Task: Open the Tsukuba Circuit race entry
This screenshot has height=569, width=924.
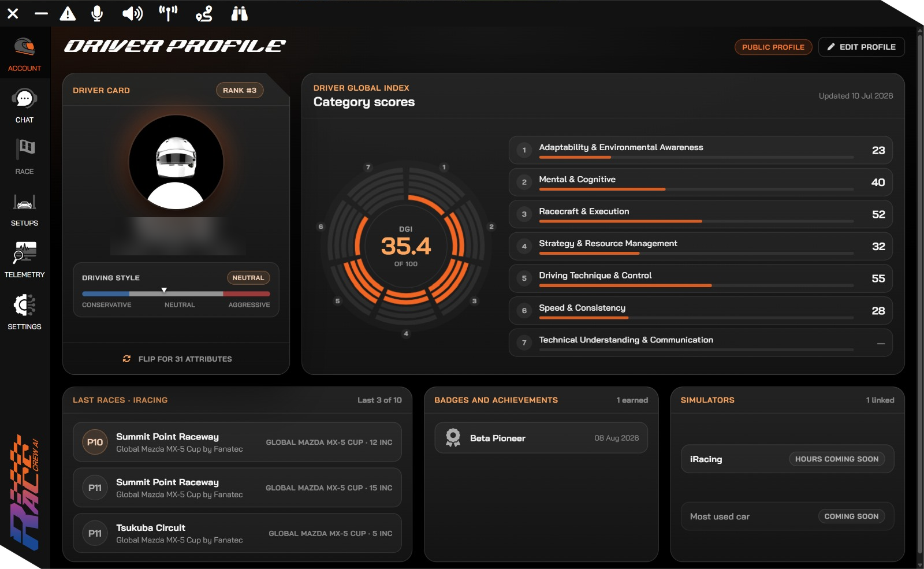Action: (237, 533)
